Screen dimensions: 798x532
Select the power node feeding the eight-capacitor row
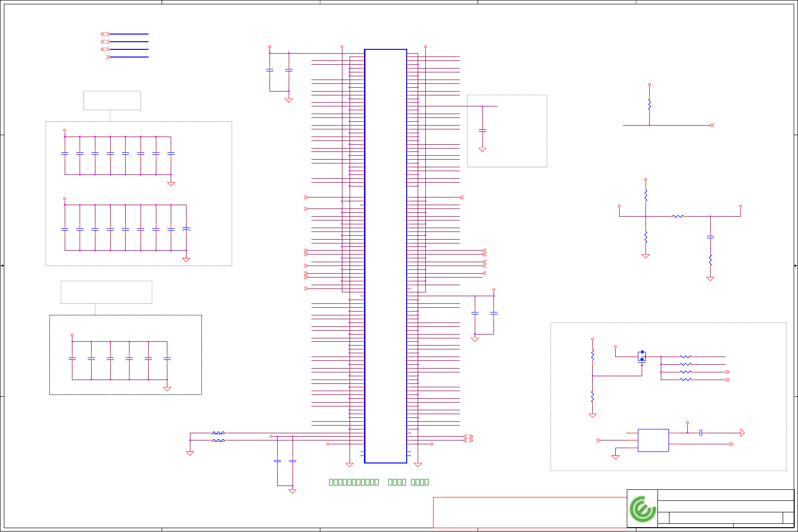pos(64,130)
